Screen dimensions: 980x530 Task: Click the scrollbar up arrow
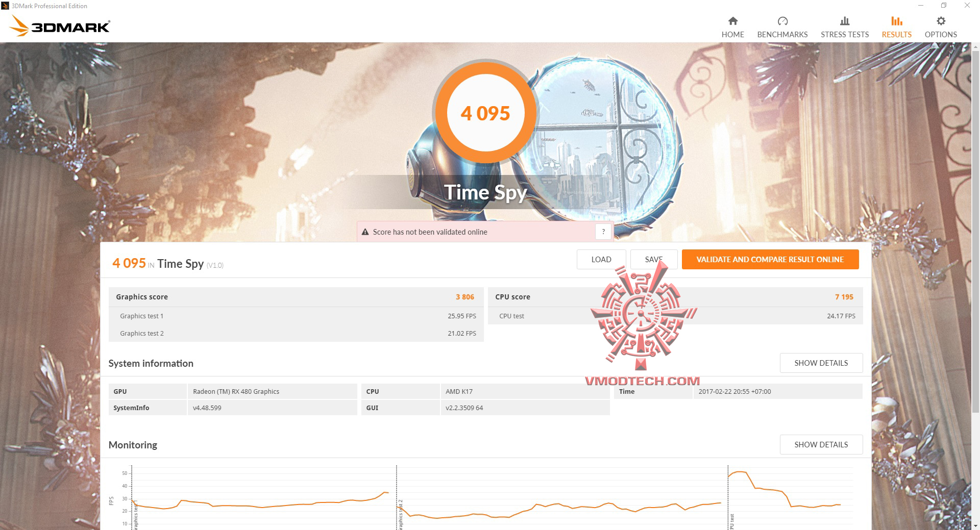(975, 46)
